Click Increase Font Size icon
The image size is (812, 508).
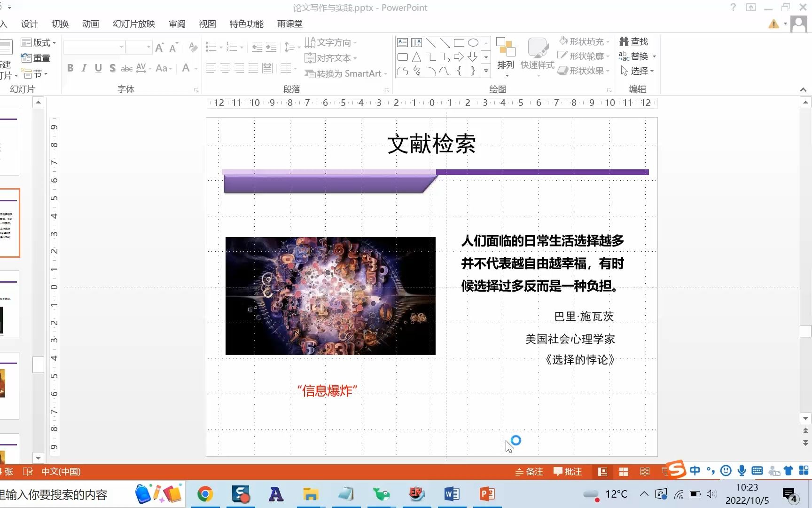click(x=159, y=48)
